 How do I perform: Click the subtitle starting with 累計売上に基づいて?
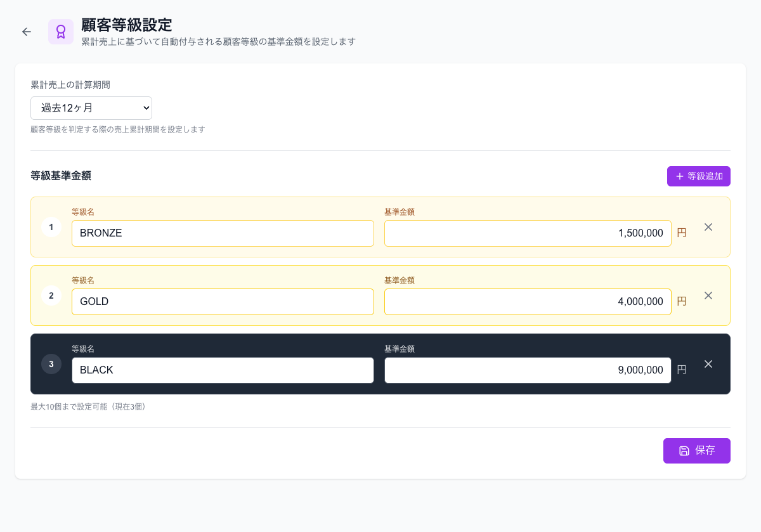point(218,42)
